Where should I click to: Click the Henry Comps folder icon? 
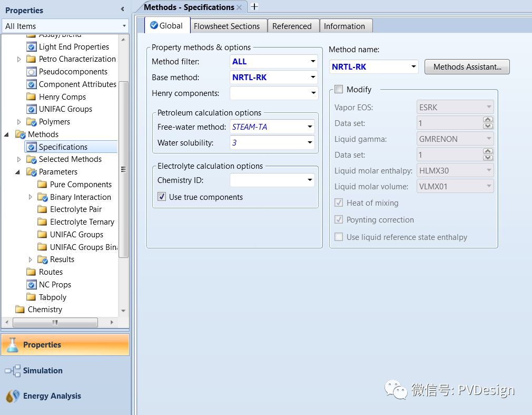[x=31, y=97]
